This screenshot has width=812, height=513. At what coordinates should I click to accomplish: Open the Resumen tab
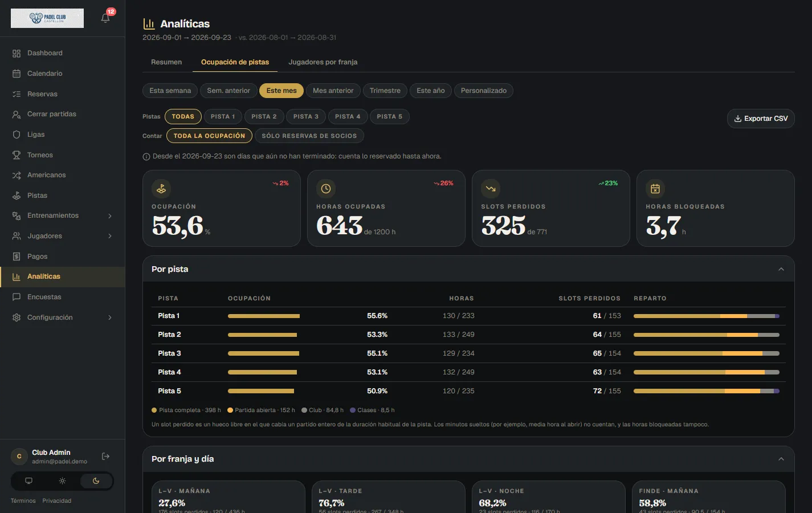pos(166,62)
